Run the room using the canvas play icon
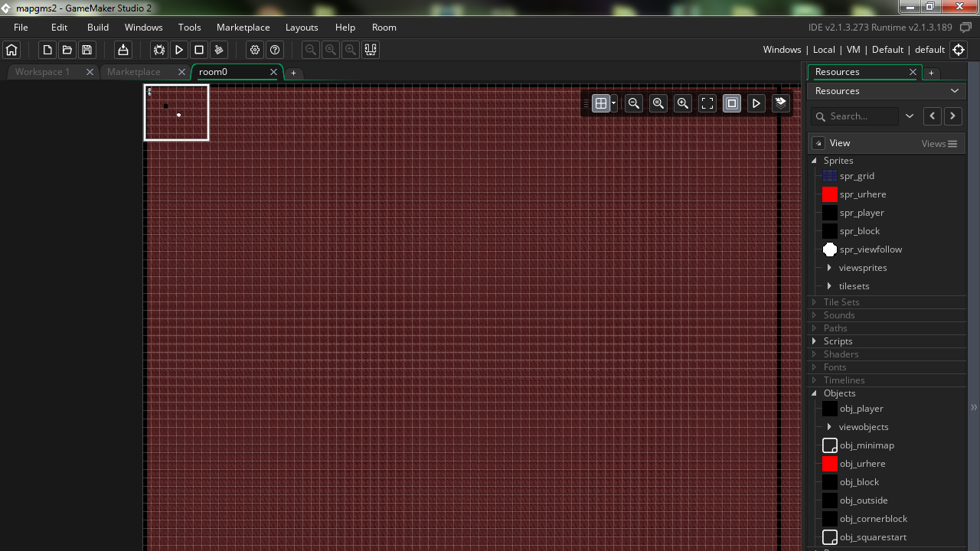Screen dimensions: 980x551 tap(756, 103)
